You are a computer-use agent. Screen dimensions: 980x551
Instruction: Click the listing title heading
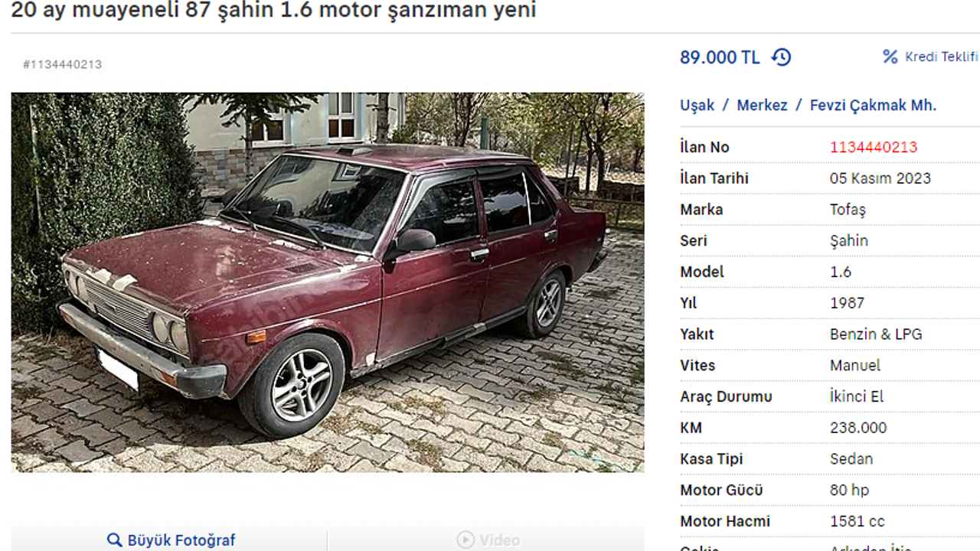274,11
